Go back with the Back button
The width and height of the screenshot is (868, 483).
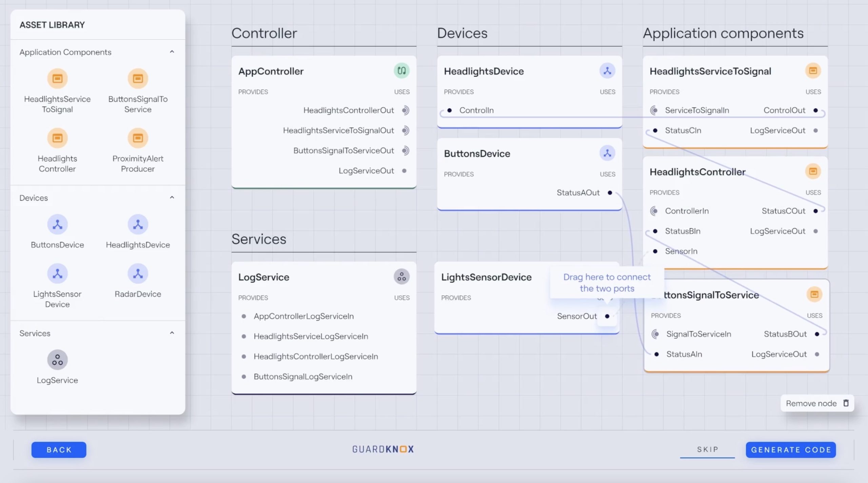(59, 450)
